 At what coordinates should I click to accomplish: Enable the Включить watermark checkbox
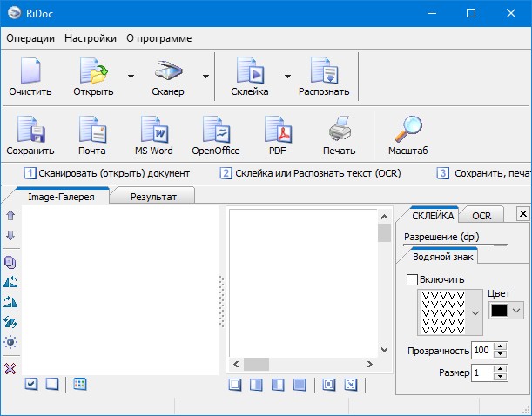click(x=413, y=279)
